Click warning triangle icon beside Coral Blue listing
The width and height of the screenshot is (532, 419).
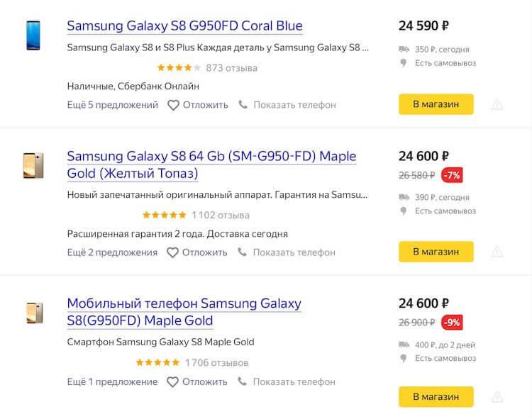[x=497, y=105]
